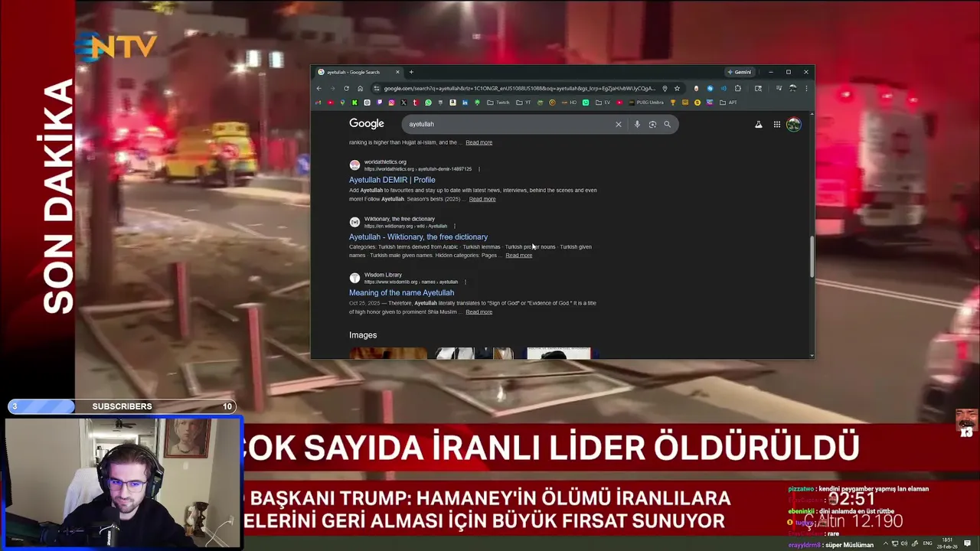Read more of the Wiktionary snippet

click(x=518, y=256)
